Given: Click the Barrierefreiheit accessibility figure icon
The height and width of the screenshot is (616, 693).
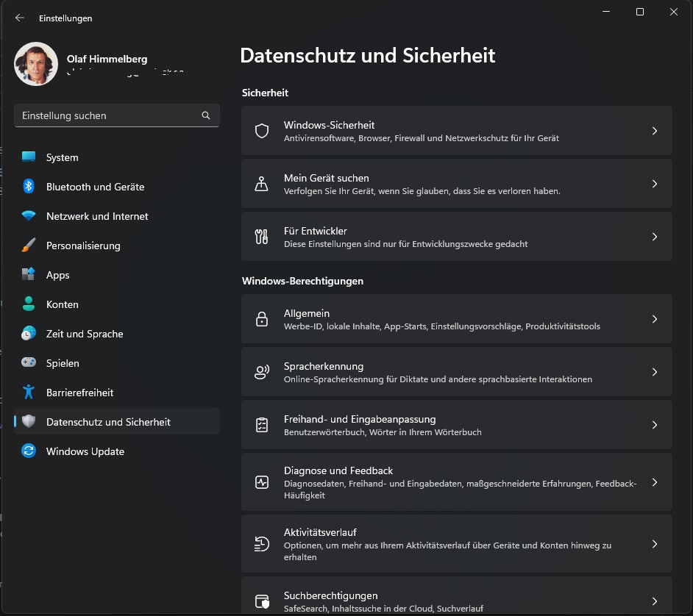Looking at the screenshot, I should pyautogui.click(x=29, y=392).
